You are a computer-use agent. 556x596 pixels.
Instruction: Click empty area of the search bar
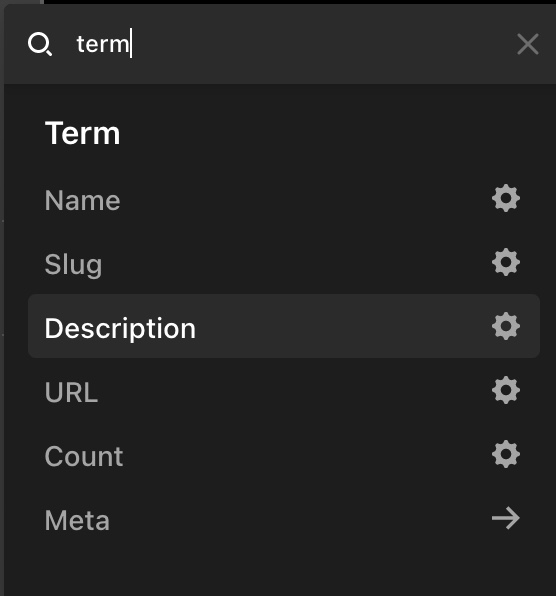pos(323,44)
